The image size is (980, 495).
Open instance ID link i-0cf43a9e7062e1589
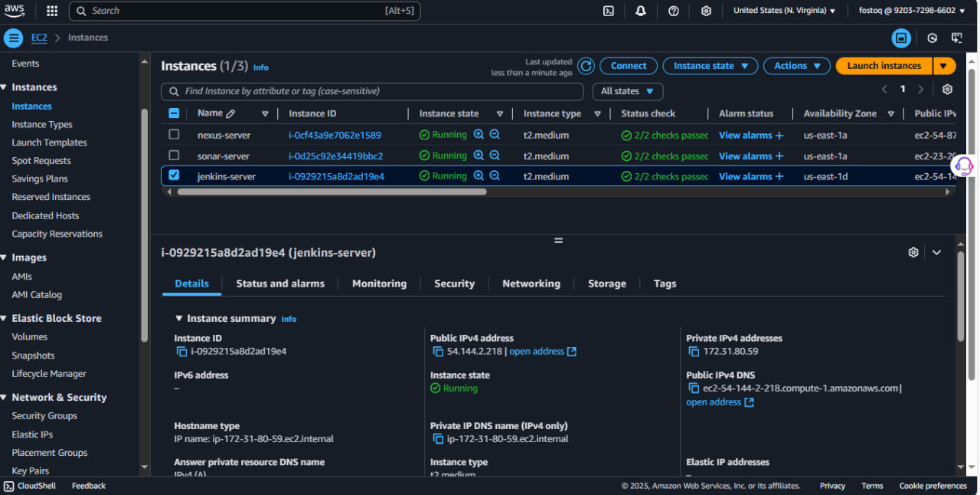pyautogui.click(x=335, y=135)
